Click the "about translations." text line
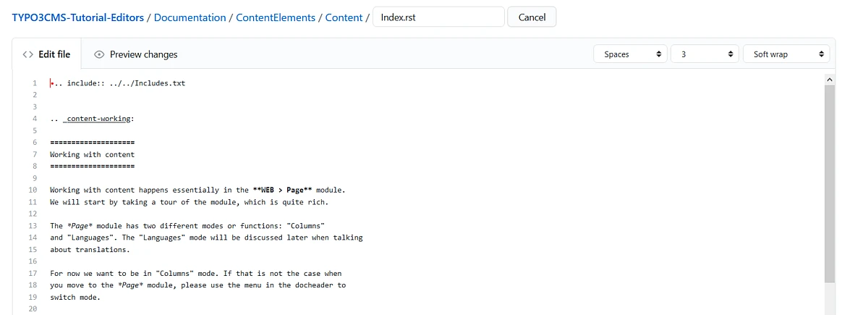The height and width of the screenshot is (315, 868). point(90,250)
